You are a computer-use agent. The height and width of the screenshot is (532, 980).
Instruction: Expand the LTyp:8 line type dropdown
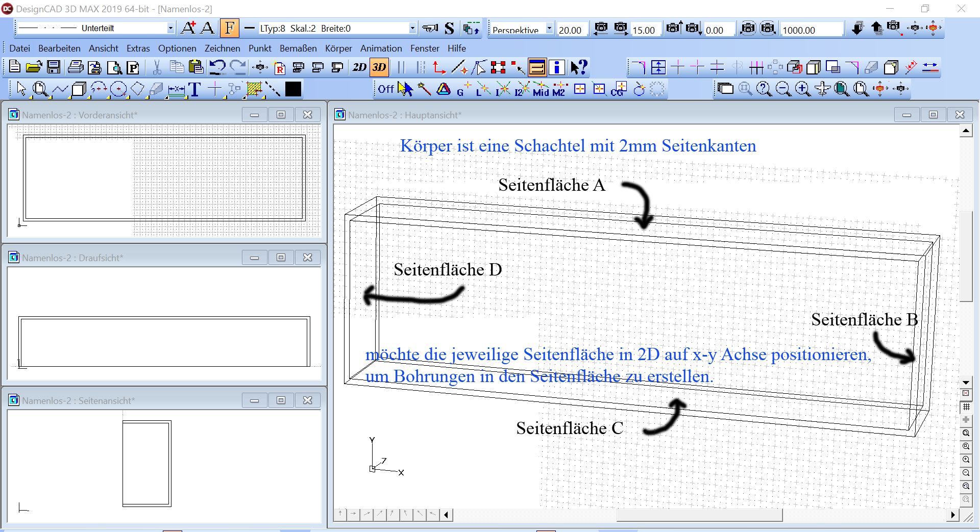tap(412, 29)
